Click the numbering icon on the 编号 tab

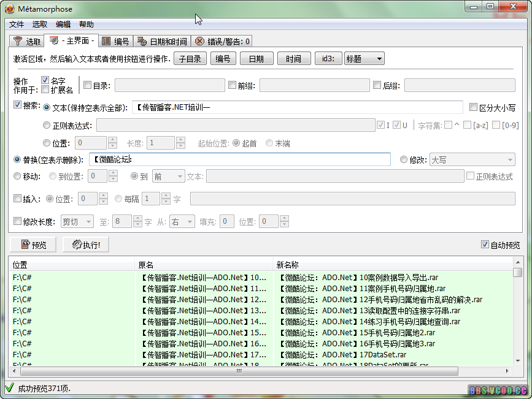106,41
